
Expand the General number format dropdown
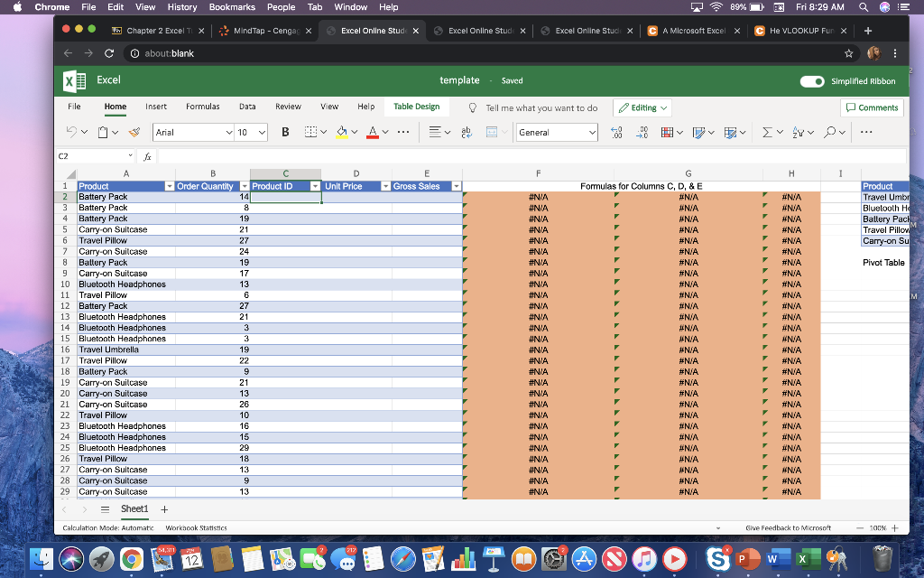pyautogui.click(x=591, y=131)
